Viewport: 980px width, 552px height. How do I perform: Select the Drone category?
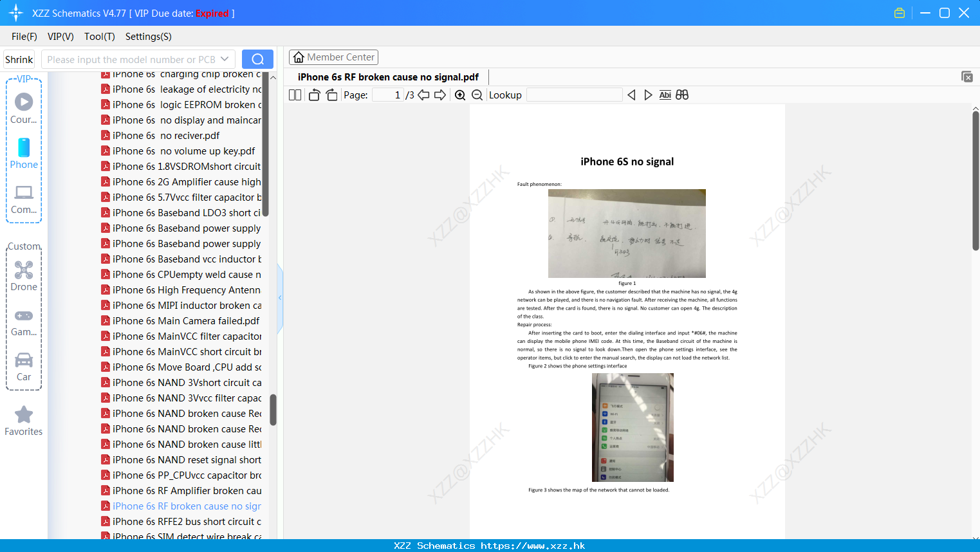click(x=24, y=277)
